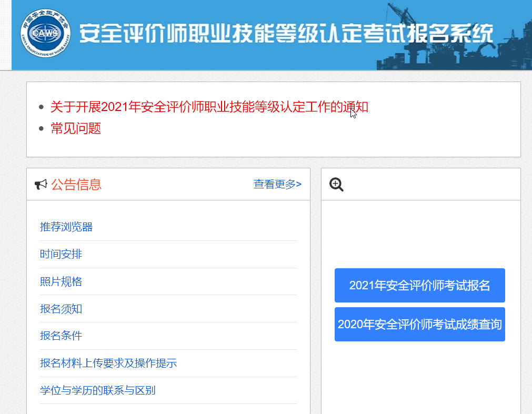The height and width of the screenshot is (414, 532).
Task: Click the search panel header area
Action: click(x=420, y=184)
